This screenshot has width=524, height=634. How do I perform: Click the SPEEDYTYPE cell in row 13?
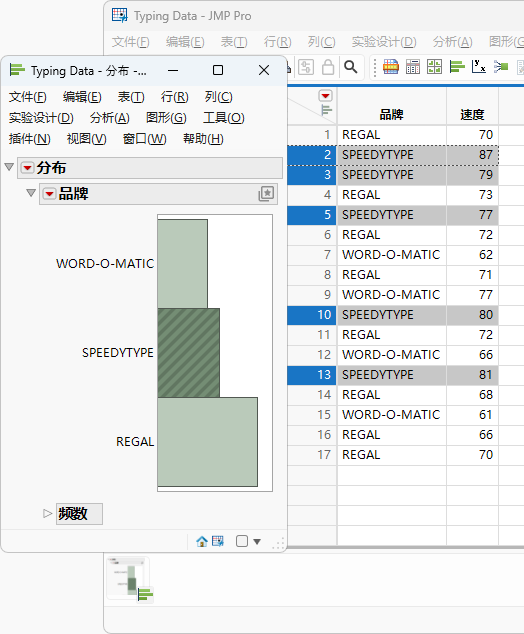click(392, 375)
